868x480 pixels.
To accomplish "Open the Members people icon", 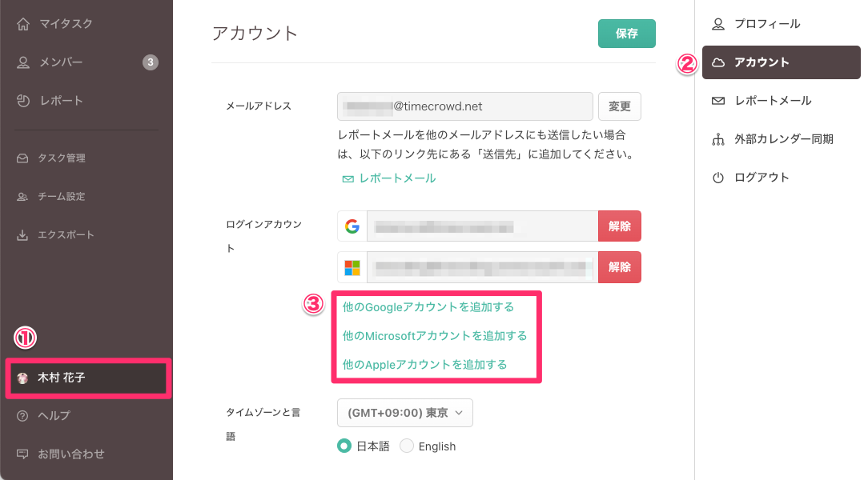I will tap(23, 62).
